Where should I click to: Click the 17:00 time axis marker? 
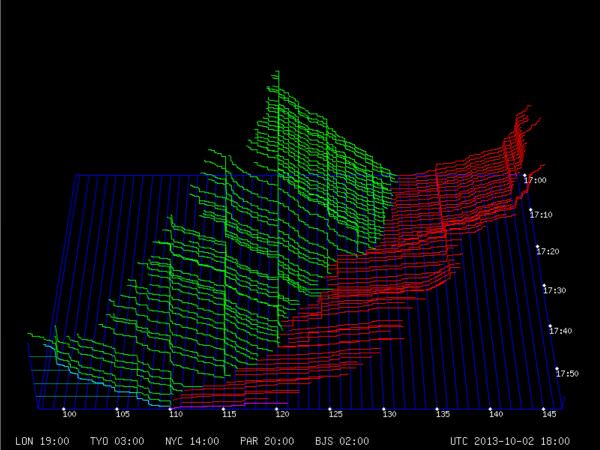click(535, 180)
